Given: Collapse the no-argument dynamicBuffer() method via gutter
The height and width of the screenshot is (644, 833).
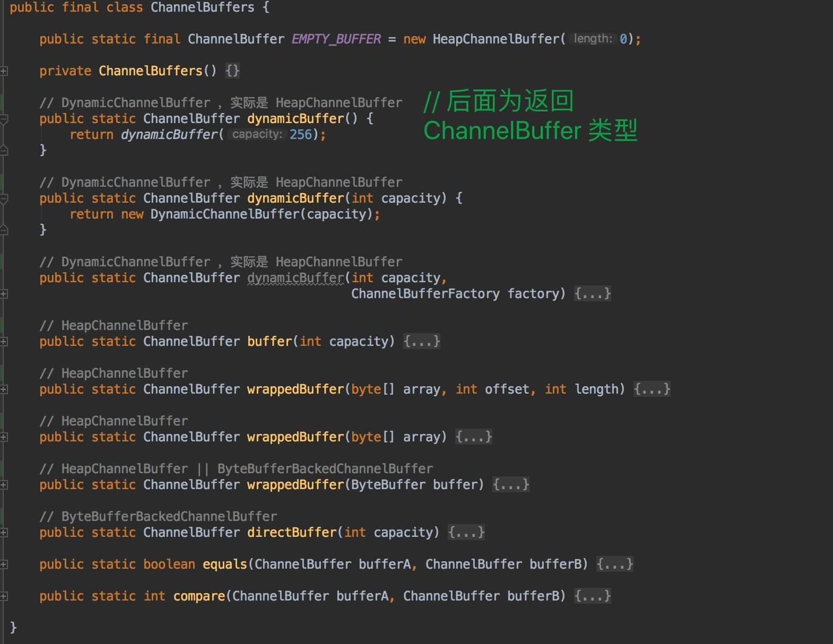Looking at the screenshot, I should pyautogui.click(x=4, y=119).
